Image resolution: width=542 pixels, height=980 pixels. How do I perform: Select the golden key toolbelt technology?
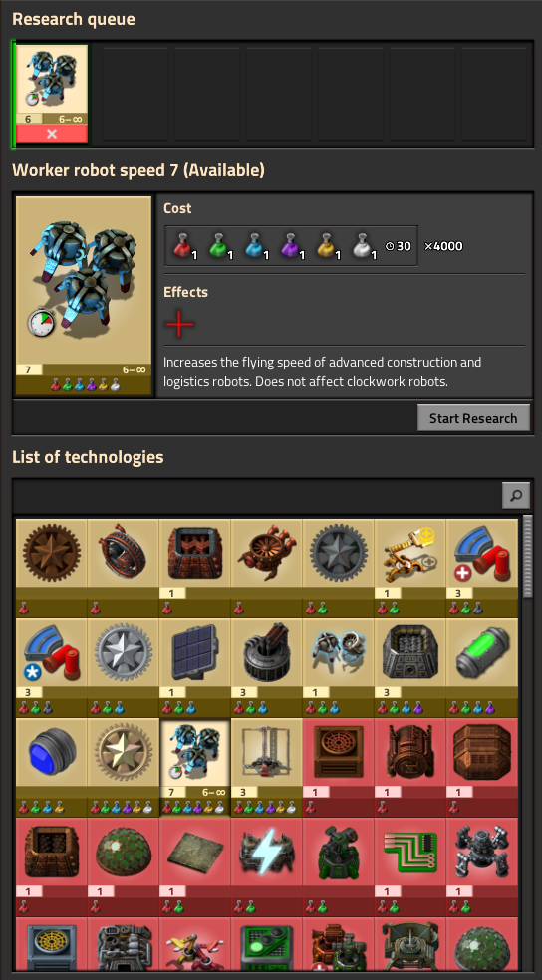pyautogui.click(x=410, y=568)
